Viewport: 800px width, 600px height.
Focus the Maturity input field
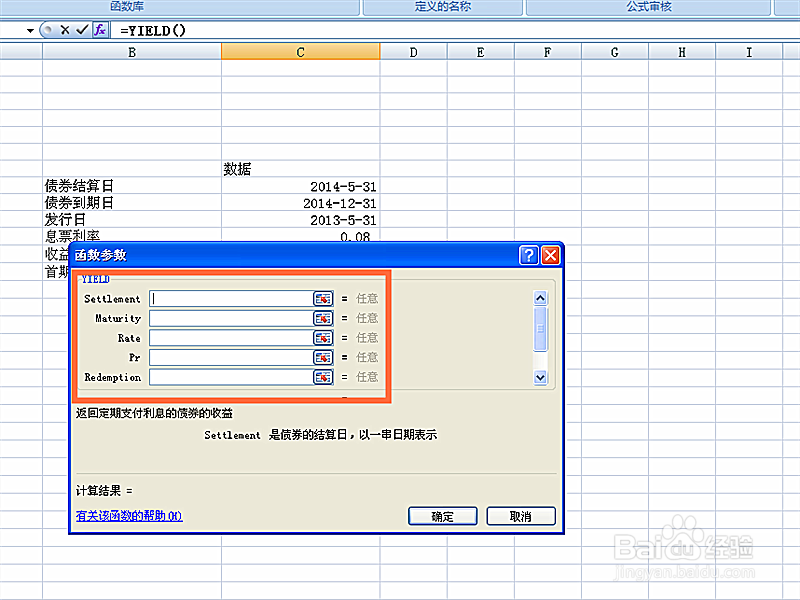click(231, 318)
